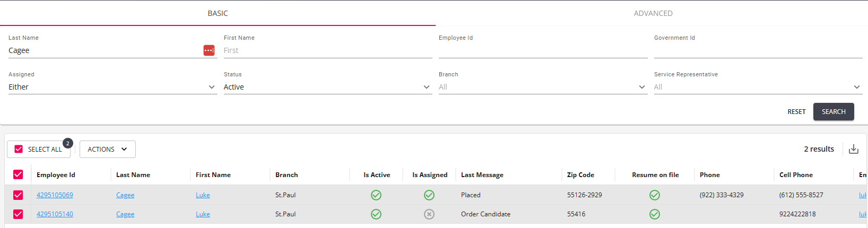Uncheck the row checkbox for employee 4295105140
Image resolution: width=868 pixels, height=228 pixels.
click(x=18, y=214)
